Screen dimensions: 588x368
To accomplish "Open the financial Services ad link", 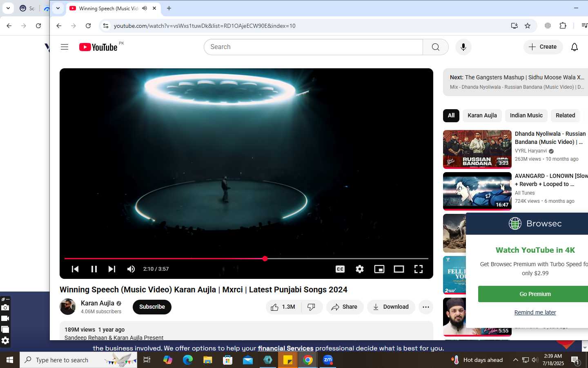I will click(285, 348).
